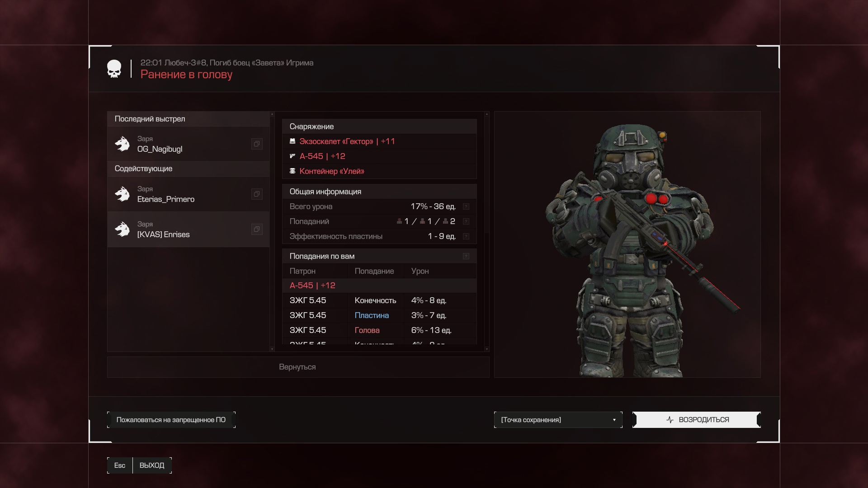Select the Eterias_Primero assist row

(x=189, y=194)
